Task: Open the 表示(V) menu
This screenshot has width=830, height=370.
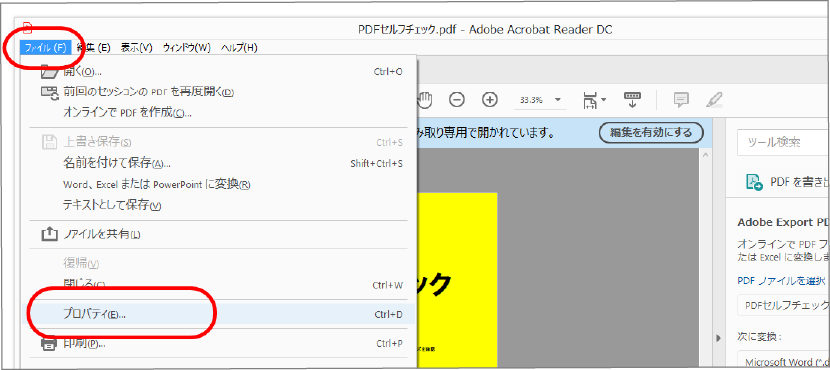Action: point(137,48)
